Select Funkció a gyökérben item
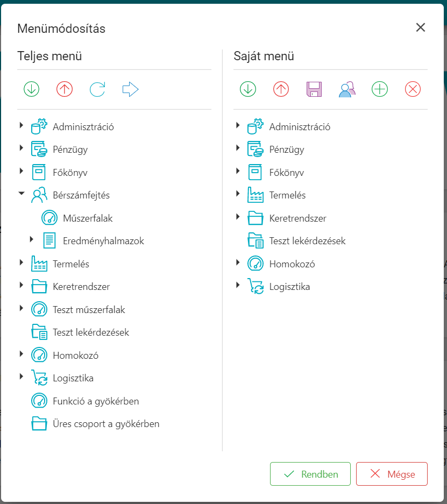Image resolution: width=447 pixels, height=504 pixels. (96, 401)
